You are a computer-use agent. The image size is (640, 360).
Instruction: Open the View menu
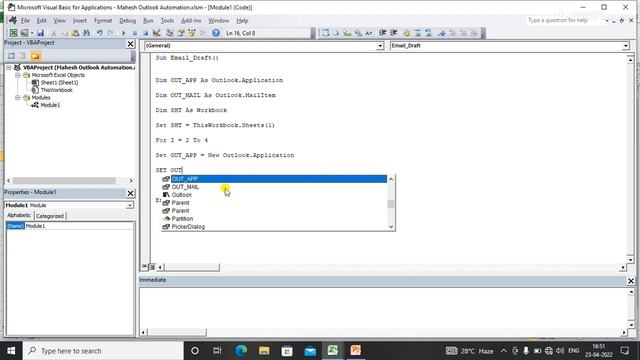point(60,20)
